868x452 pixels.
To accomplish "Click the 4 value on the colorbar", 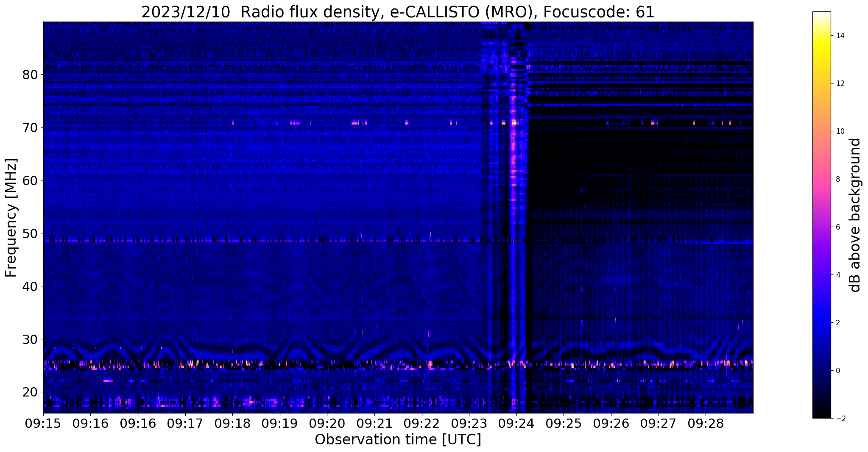I will (837, 275).
